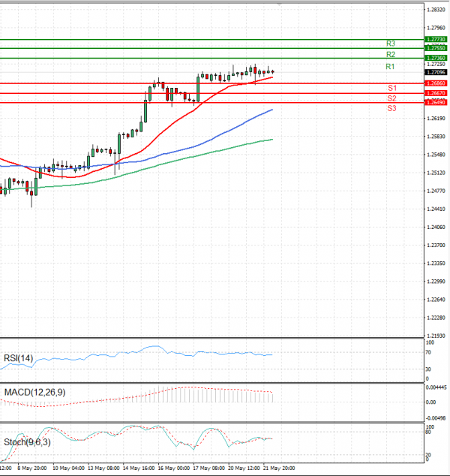Screen dimensions: 450x476
Task: Click the RSI scale value 30
Action: (428, 369)
